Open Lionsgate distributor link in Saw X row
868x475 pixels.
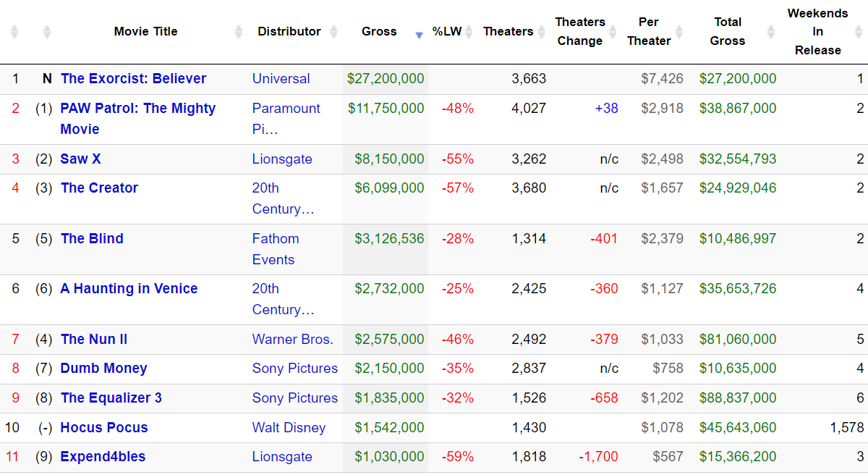tap(282, 159)
